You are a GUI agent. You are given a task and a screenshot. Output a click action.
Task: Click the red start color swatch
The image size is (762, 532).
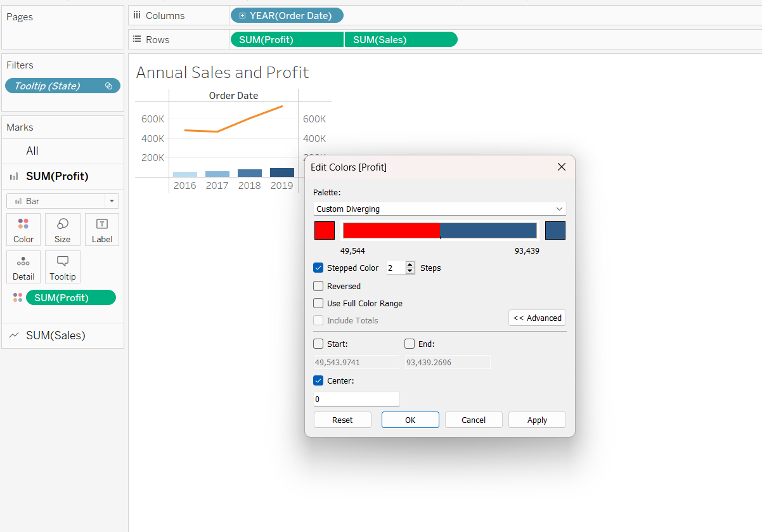325,231
